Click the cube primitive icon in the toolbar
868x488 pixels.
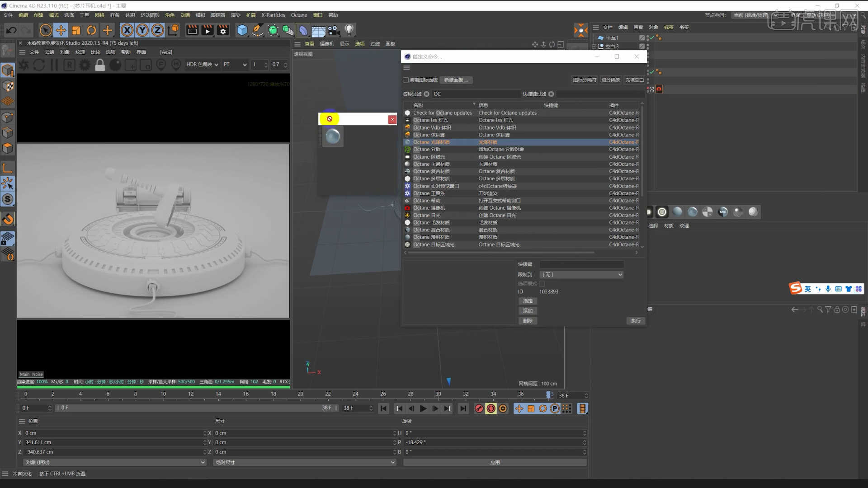pos(242,30)
